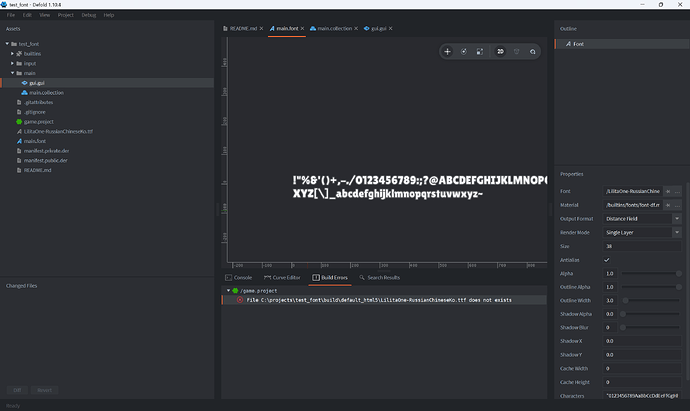Collapse the /game.project build error group
The height and width of the screenshot is (411, 690).
click(228, 290)
